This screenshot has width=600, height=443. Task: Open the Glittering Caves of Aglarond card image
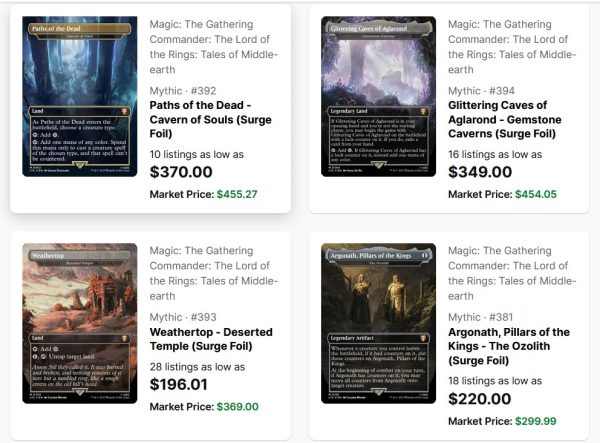(x=378, y=96)
